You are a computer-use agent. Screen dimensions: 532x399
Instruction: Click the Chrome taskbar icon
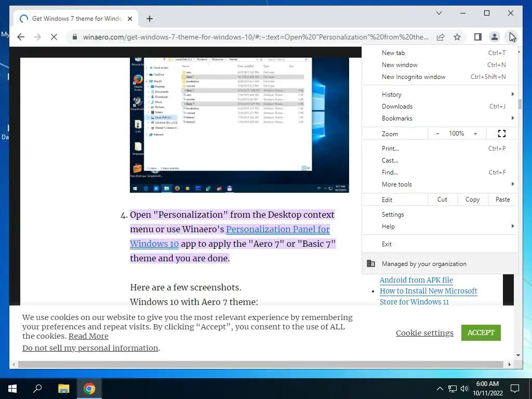tap(89, 389)
